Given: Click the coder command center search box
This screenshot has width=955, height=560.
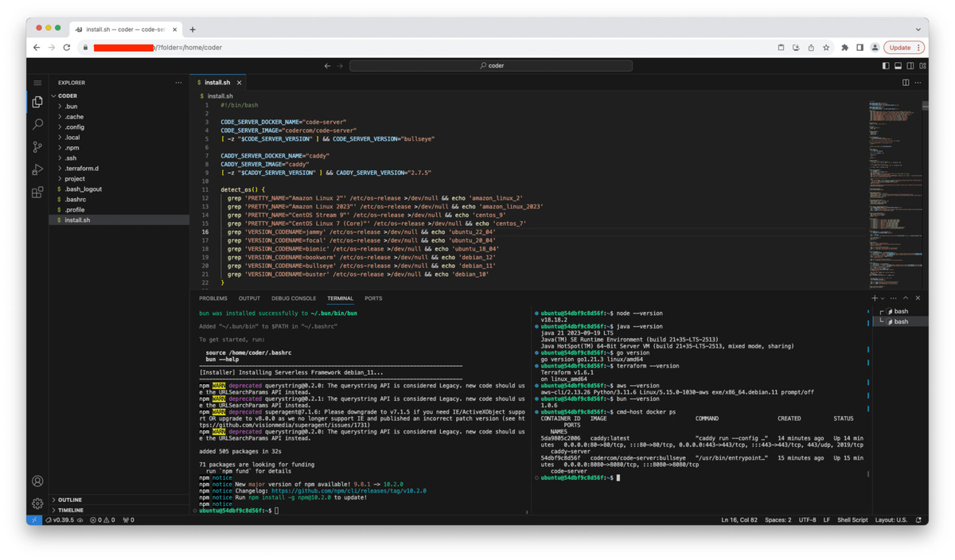Looking at the screenshot, I should (x=491, y=66).
